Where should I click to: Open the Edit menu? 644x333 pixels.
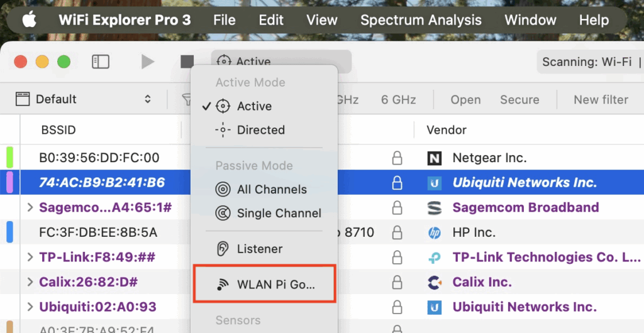[271, 19]
